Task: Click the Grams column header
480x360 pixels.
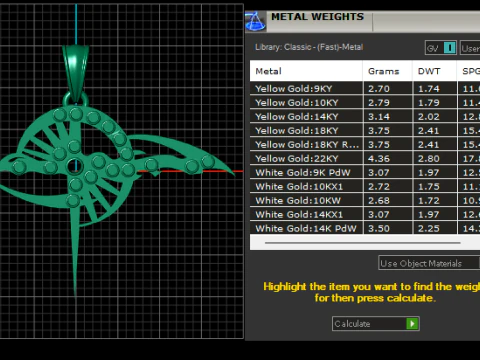Action: click(388, 71)
